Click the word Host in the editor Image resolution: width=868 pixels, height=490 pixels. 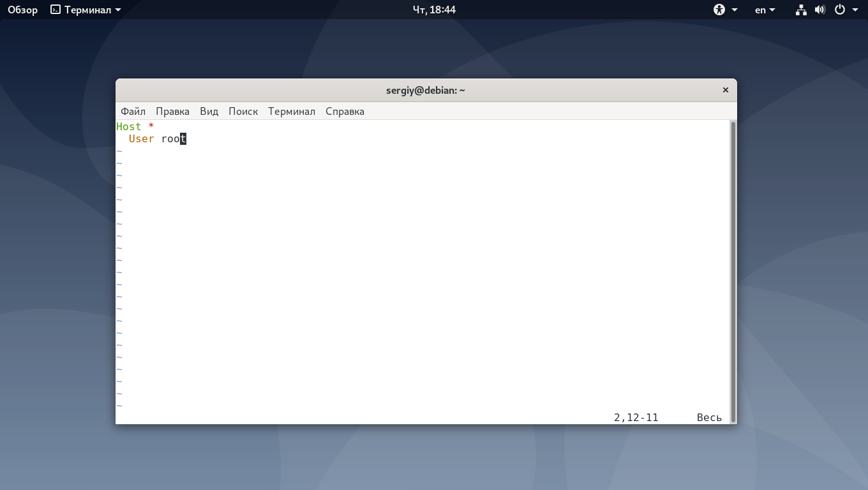coord(128,126)
